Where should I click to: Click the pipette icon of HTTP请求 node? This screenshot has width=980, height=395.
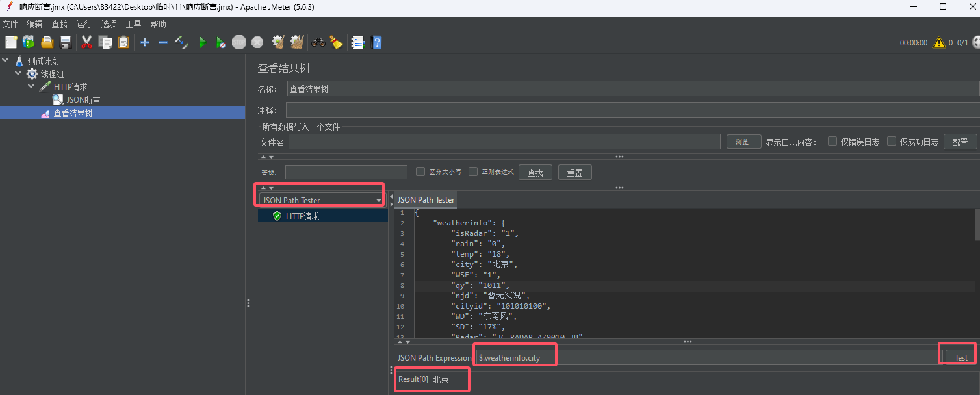[45, 86]
